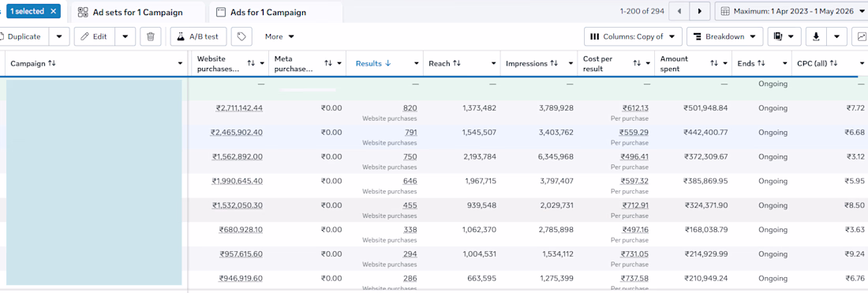Click cost per result ₹737.58
The width and height of the screenshot is (868, 293).
tap(635, 279)
